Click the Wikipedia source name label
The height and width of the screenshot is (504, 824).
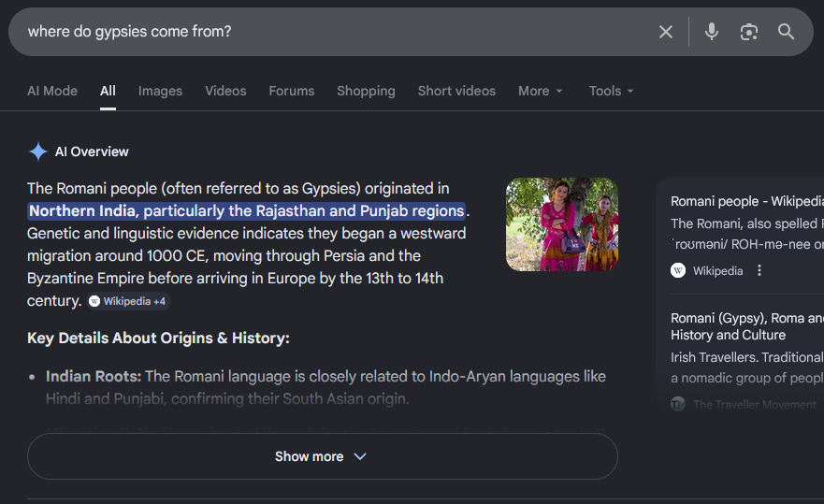click(x=718, y=270)
